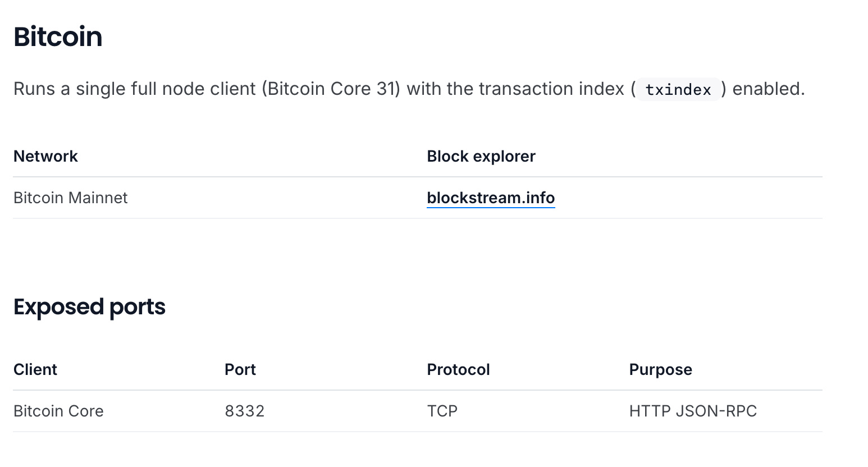Click the Bitcoin page heading
Viewport: 868px width, 467px height.
coord(58,37)
